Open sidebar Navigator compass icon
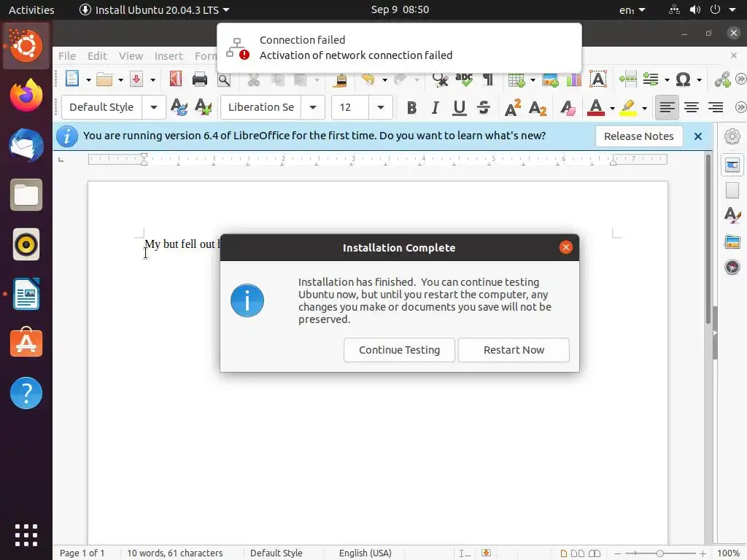Image resolution: width=747 pixels, height=560 pixels. 732,267
